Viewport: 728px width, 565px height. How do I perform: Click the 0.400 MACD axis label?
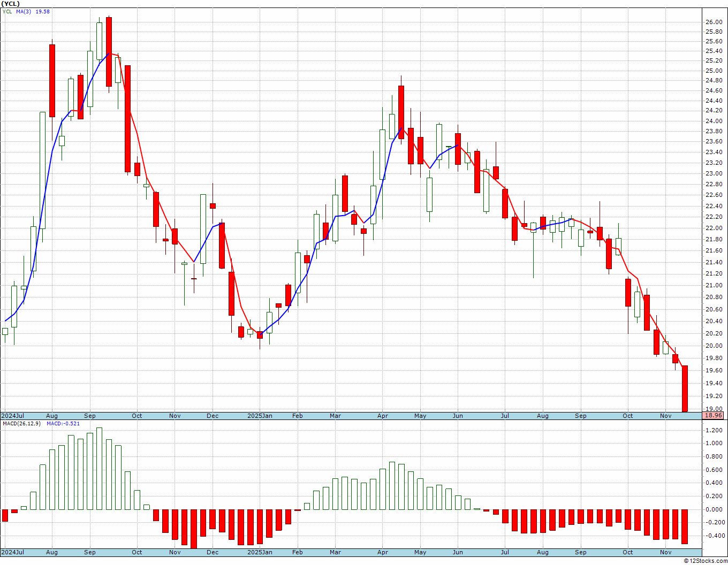(x=714, y=483)
